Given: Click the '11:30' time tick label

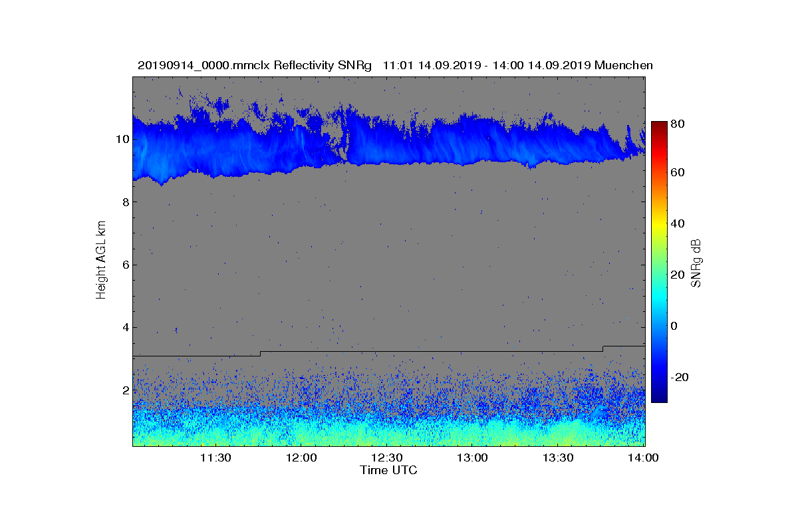Looking at the screenshot, I should 215,458.
